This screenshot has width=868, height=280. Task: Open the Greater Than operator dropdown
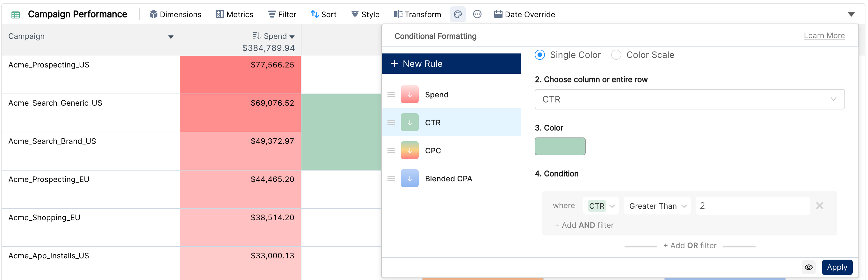657,206
